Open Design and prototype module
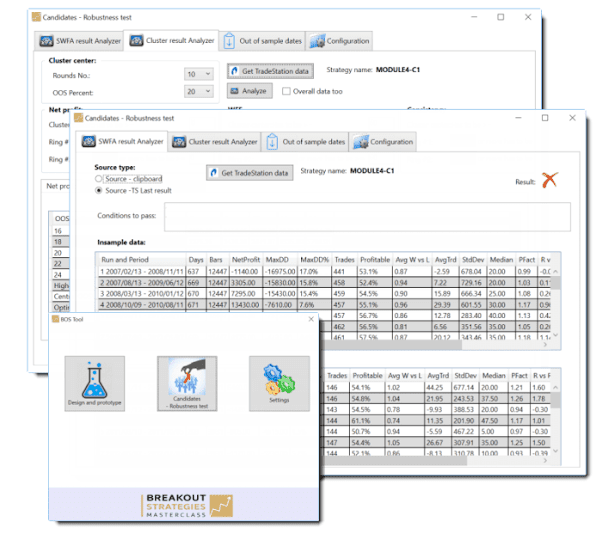Viewport: 602px width, 546px height. pos(93,381)
